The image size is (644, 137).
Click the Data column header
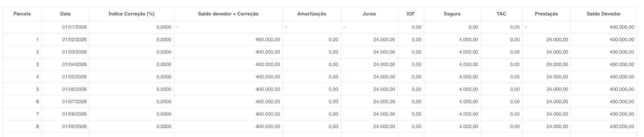coord(65,14)
